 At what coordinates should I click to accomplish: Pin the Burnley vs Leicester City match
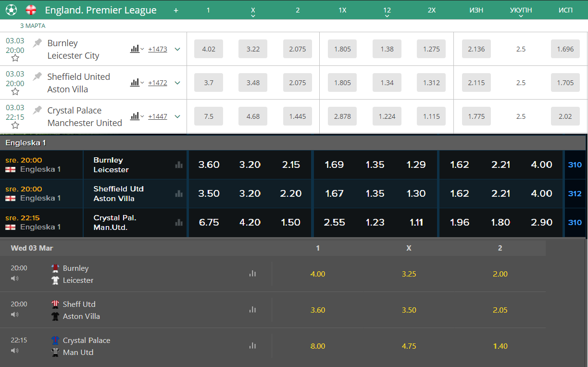tap(37, 43)
